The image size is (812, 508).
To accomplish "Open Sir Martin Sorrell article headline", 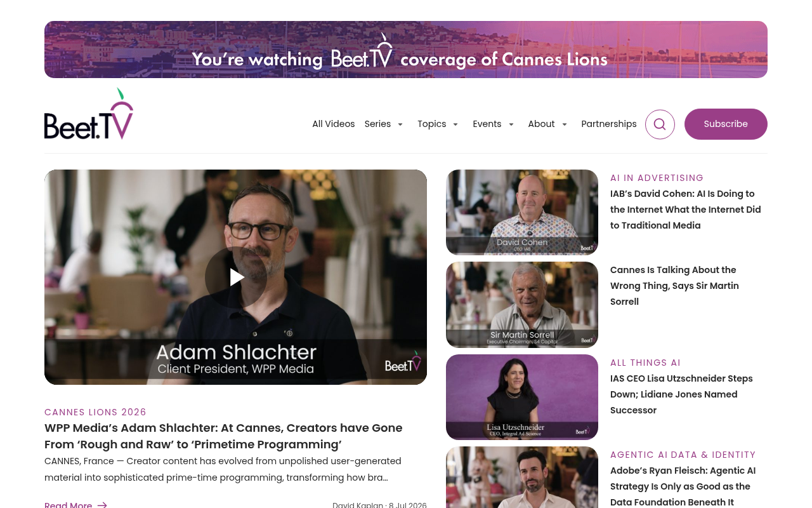I will (x=674, y=286).
